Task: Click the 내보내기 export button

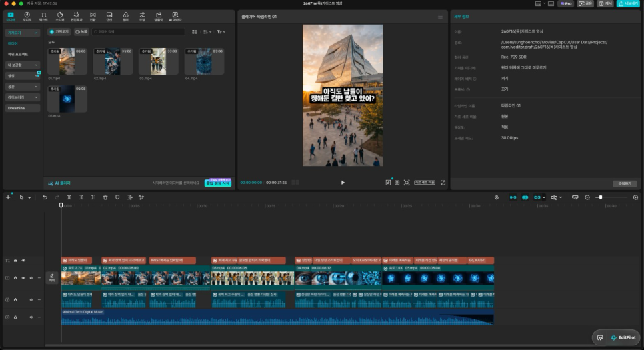Action: (x=628, y=4)
